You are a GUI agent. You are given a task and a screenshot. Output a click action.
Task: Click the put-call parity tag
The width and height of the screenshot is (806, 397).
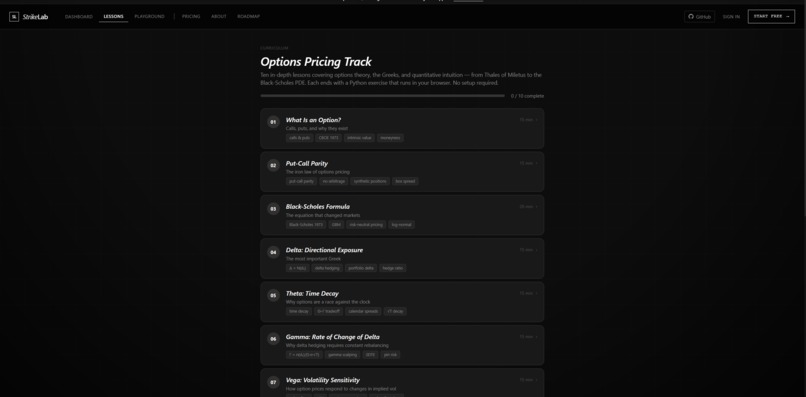point(301,182)
